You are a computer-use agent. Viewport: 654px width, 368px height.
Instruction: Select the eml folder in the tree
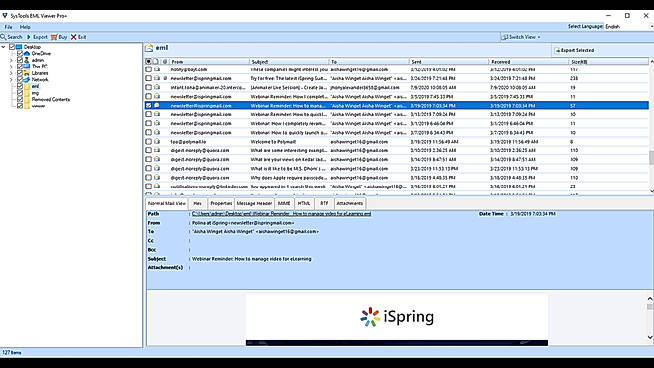click(x=35, y=86)
